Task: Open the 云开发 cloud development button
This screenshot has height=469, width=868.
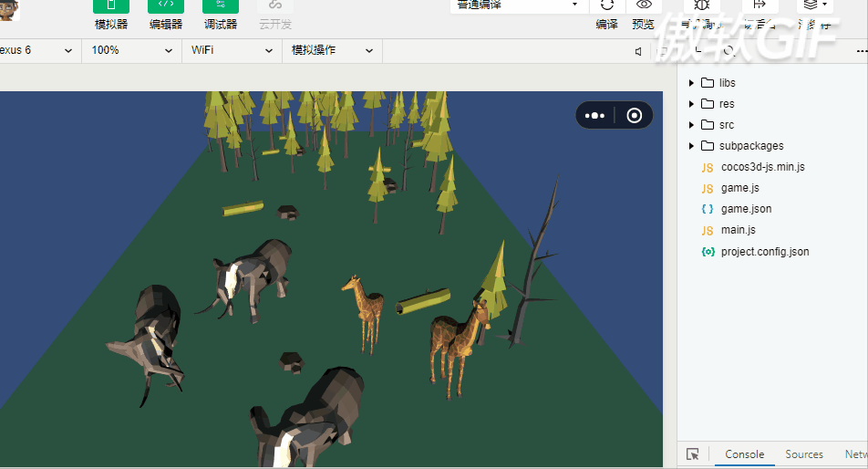Action: click(275, 6)
